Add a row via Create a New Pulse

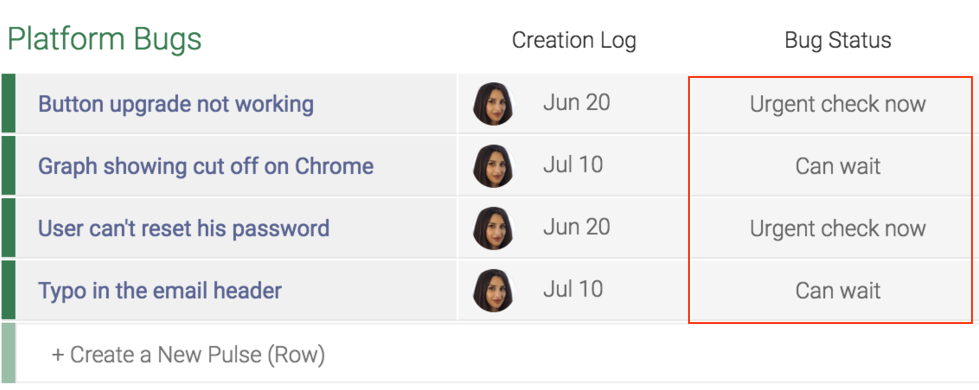point(188,354)
